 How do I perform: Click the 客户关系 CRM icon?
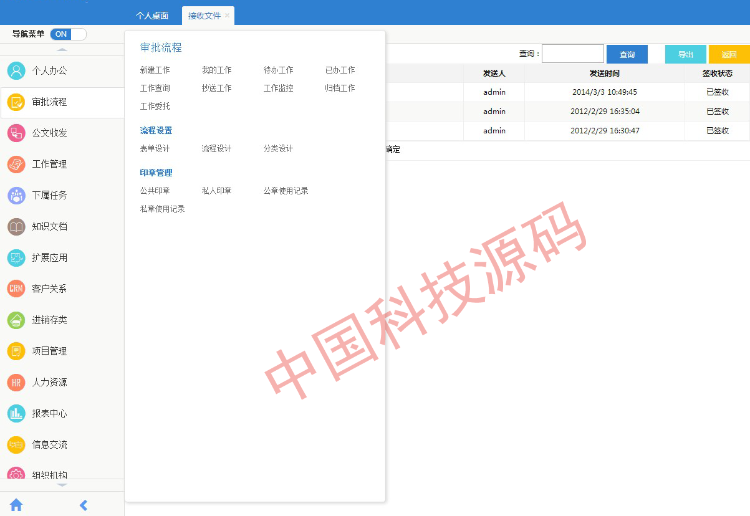click(16, 289)
